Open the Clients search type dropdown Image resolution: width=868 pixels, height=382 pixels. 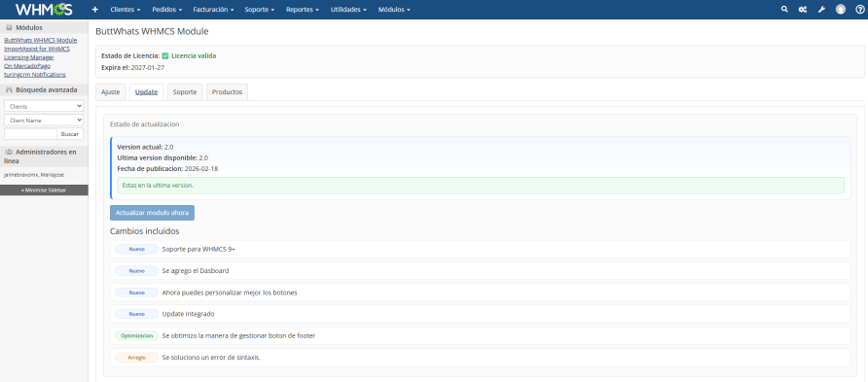coord(44,106)
